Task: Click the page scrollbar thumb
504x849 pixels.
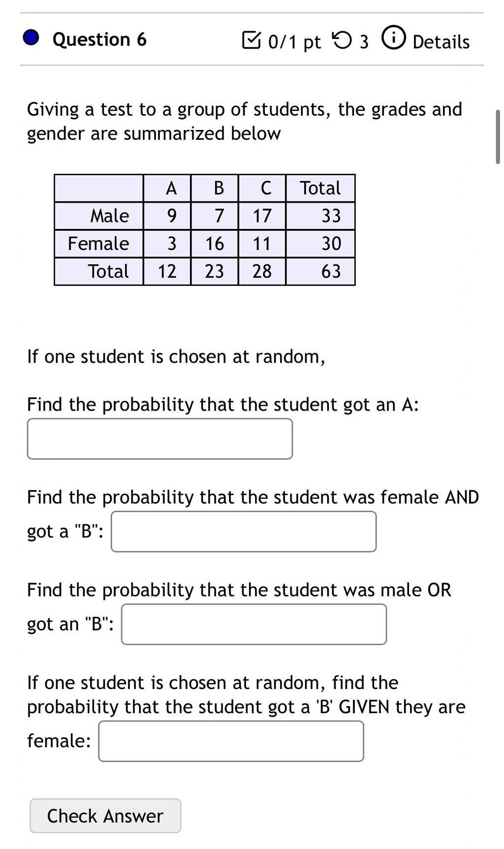Action: (498, 137)
